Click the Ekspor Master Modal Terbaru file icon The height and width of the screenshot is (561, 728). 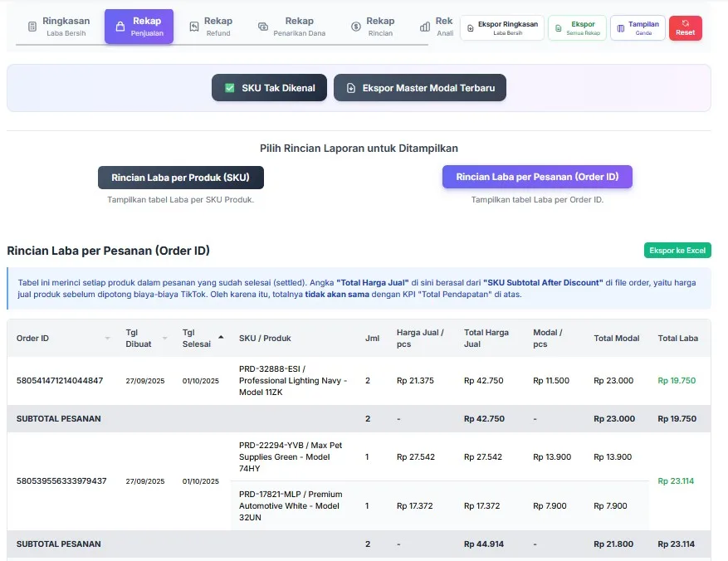tap(351, 88)
